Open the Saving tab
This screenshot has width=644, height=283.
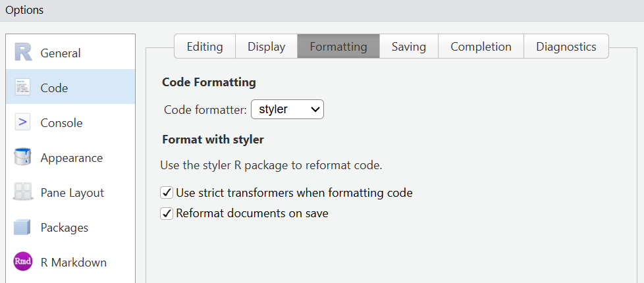click(x=408, y=47)
